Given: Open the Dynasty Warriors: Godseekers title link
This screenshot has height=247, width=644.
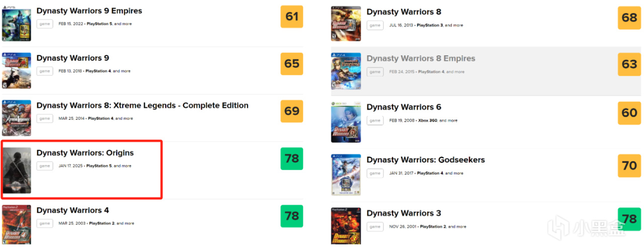Looking at the screenshot, I should coord(426,160).
